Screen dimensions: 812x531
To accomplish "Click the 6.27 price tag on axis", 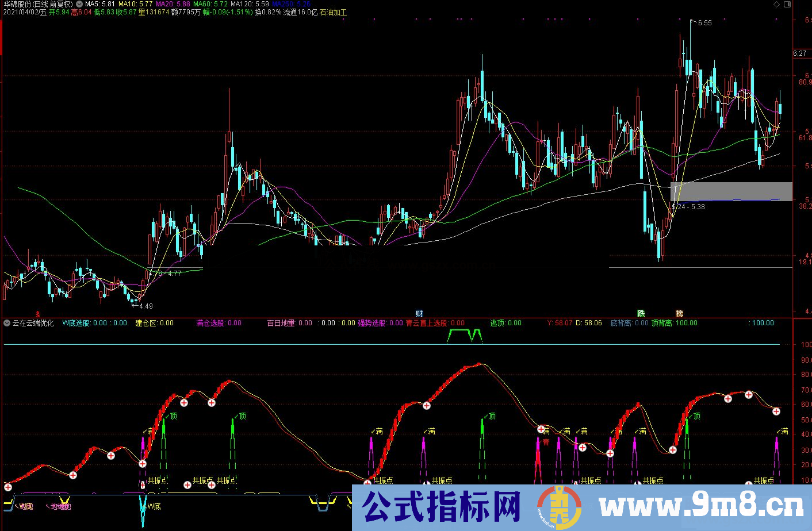I will tap(800, 53).
